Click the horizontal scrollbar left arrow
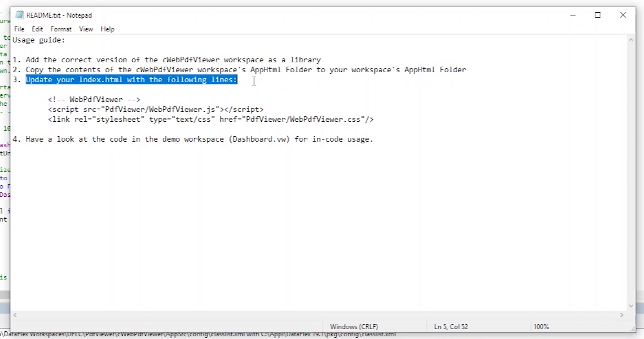 point(15,315)
